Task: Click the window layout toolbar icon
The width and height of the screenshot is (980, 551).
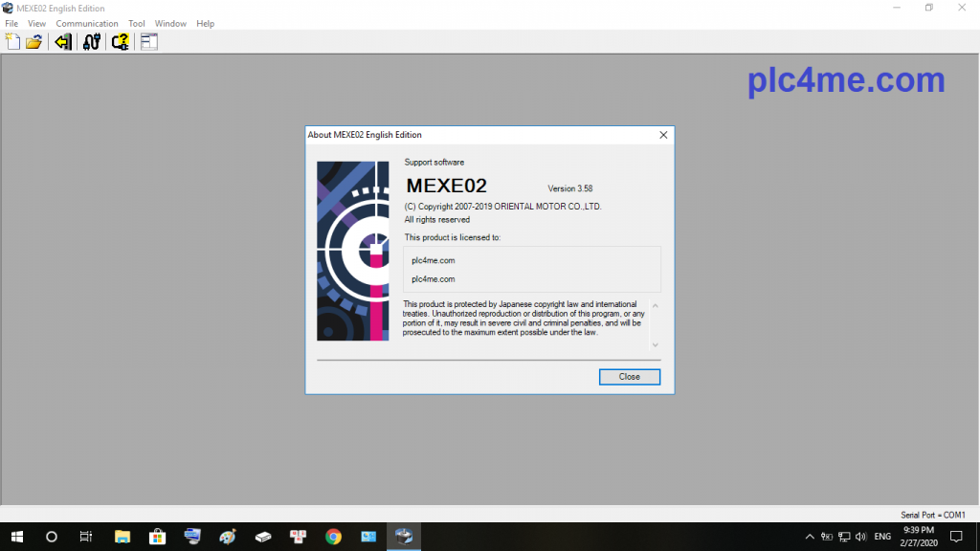Action: pyautogui.click(x=148, y=41)
